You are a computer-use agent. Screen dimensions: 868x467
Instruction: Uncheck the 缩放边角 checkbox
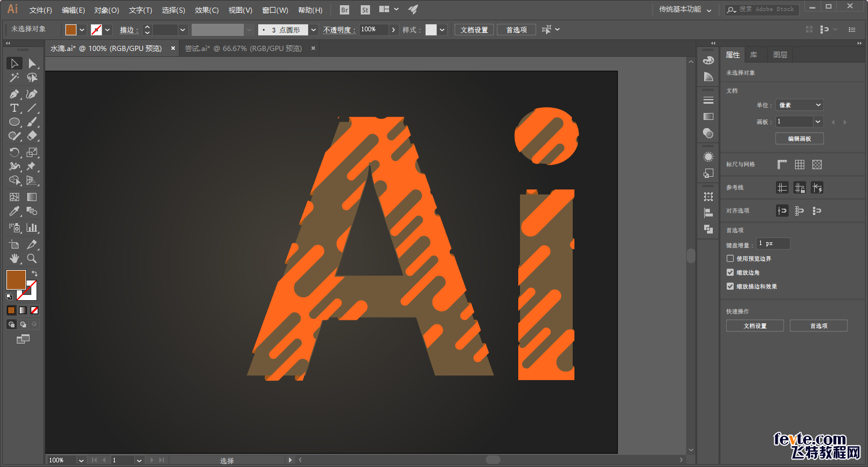click(730, 272)
